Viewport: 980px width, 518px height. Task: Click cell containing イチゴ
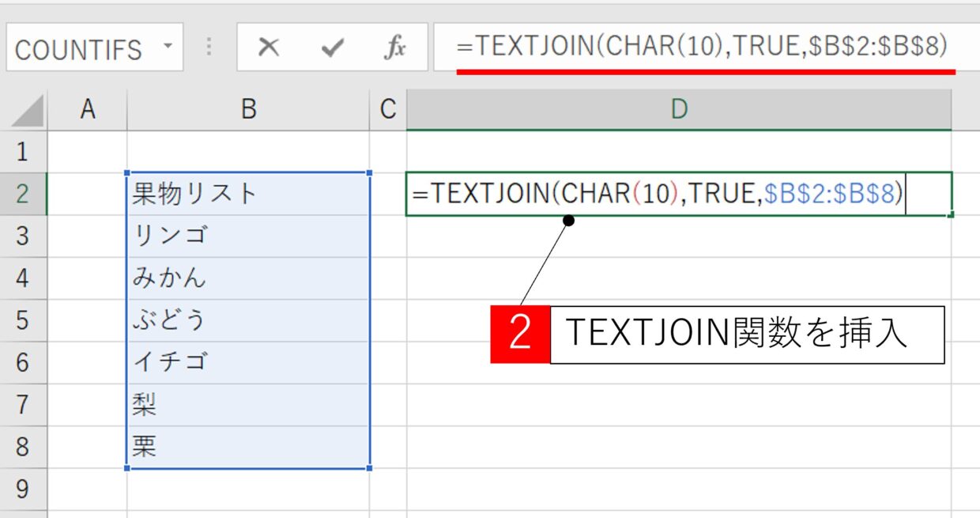pyautogui.click(x=248, y=363)
